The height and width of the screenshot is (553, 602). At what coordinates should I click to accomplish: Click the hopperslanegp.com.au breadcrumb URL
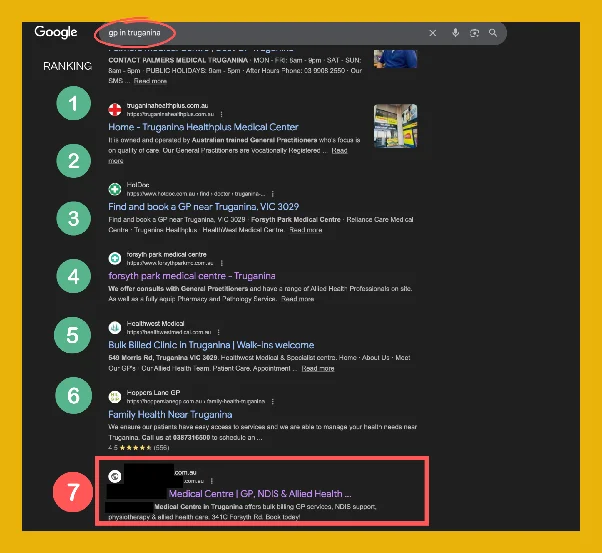(196, 402)
